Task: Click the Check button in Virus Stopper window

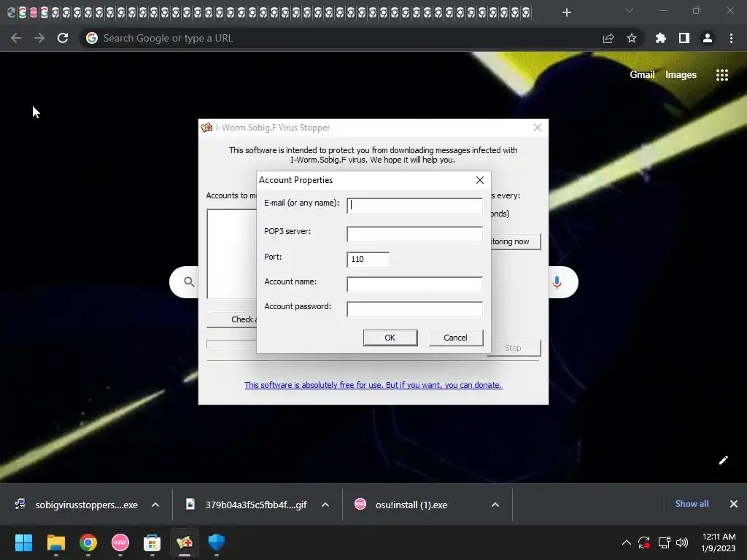Action: (x=232, y=319)
